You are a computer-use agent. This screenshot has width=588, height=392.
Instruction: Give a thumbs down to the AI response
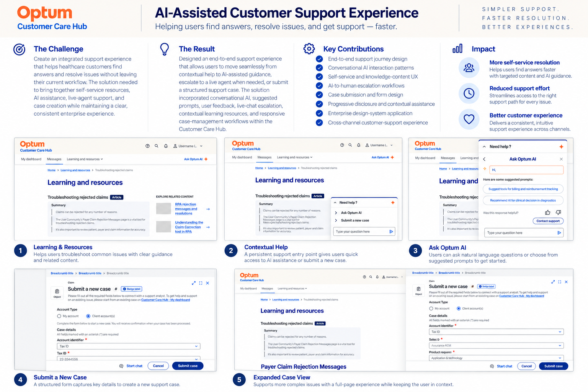[559, 212]
